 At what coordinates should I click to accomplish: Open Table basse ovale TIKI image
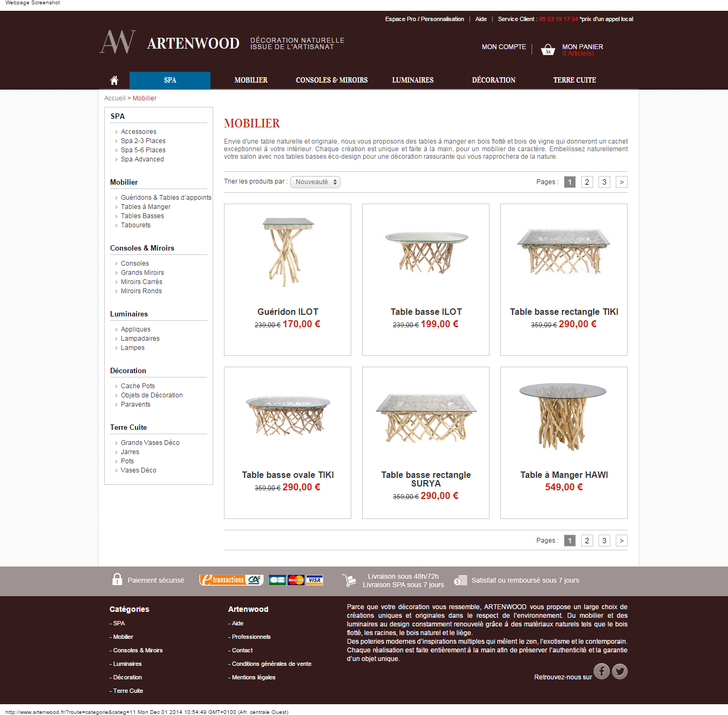coord(288,416)
